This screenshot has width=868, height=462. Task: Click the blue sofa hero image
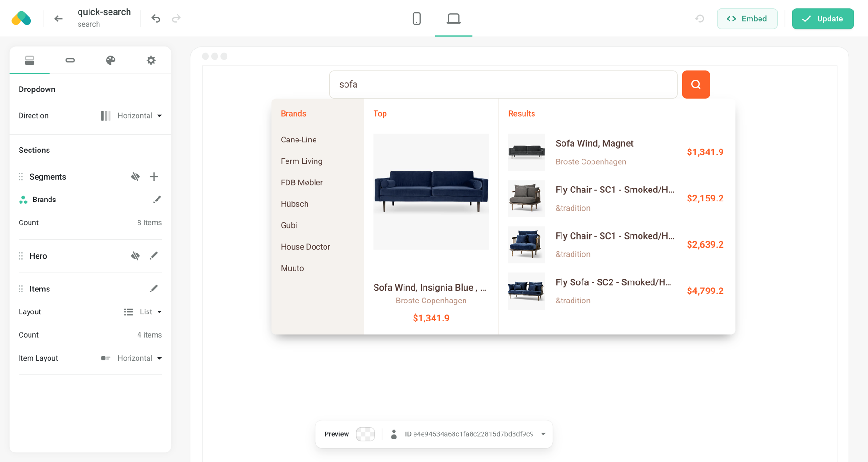click(431, 191)
